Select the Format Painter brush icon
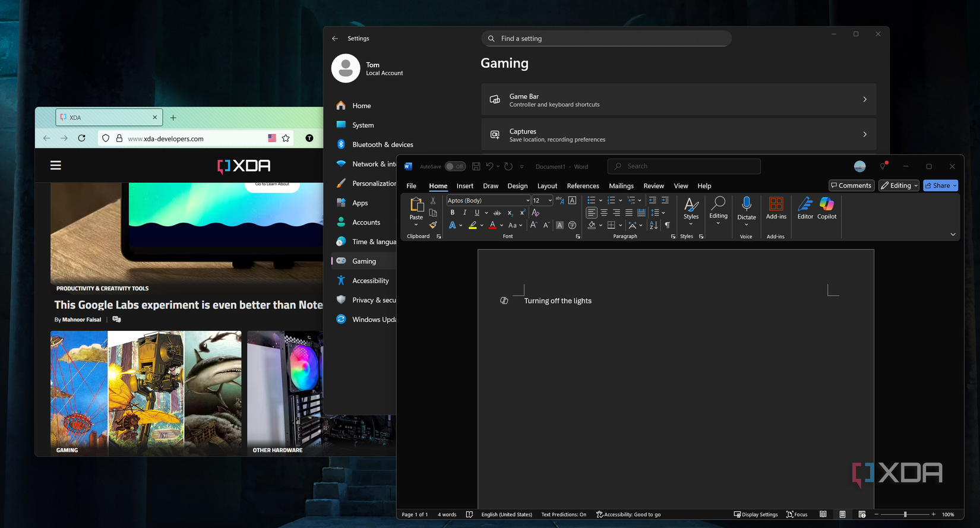The height and width of the screenshot is (528, 980). coord(433,225)
